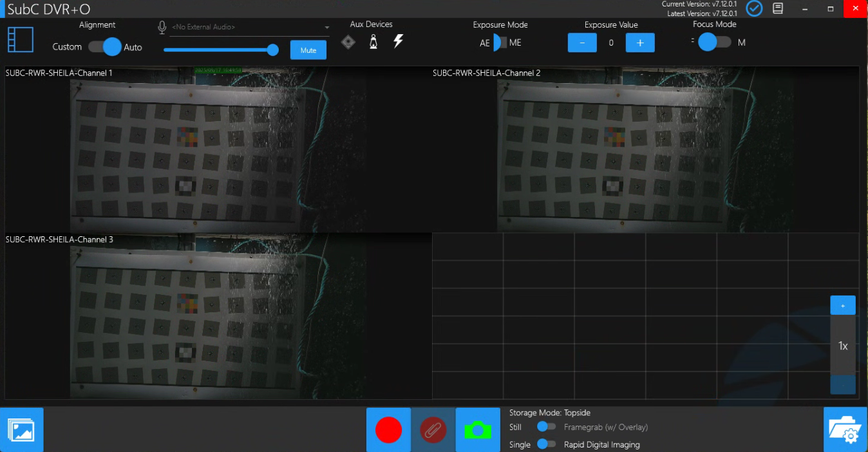Switch Exposure Mode from AE to ME
The width and height of the screenshot is (868, 452).
coord(500,43)
